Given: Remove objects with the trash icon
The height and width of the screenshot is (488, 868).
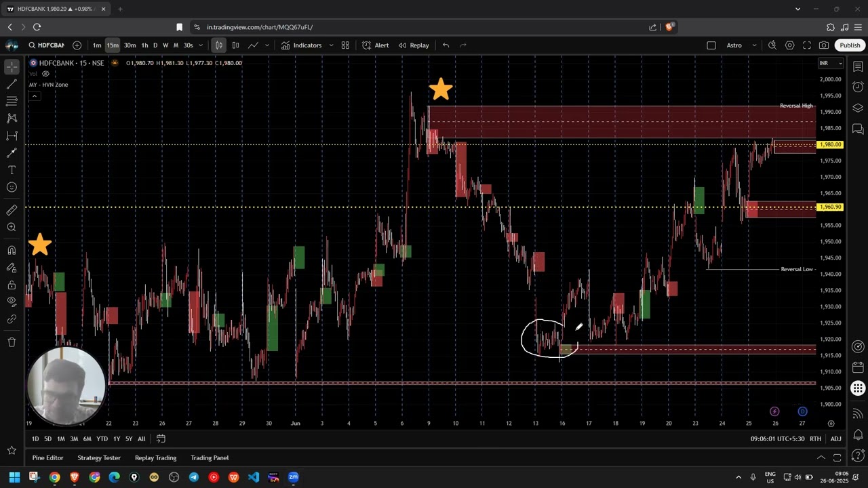Looking at the screenshot, I should coord(12,342).
